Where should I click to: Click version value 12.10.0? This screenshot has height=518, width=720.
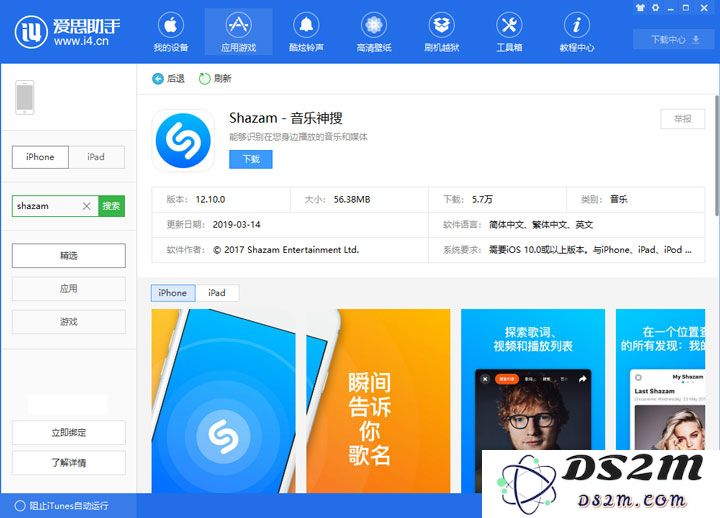point(210,199)
